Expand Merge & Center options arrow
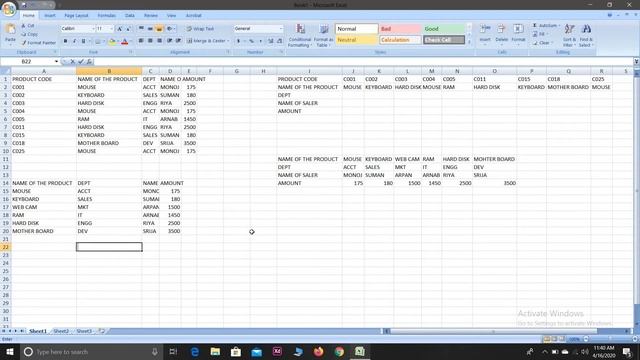This screenshot has width=640, height=360. [228, 41]
